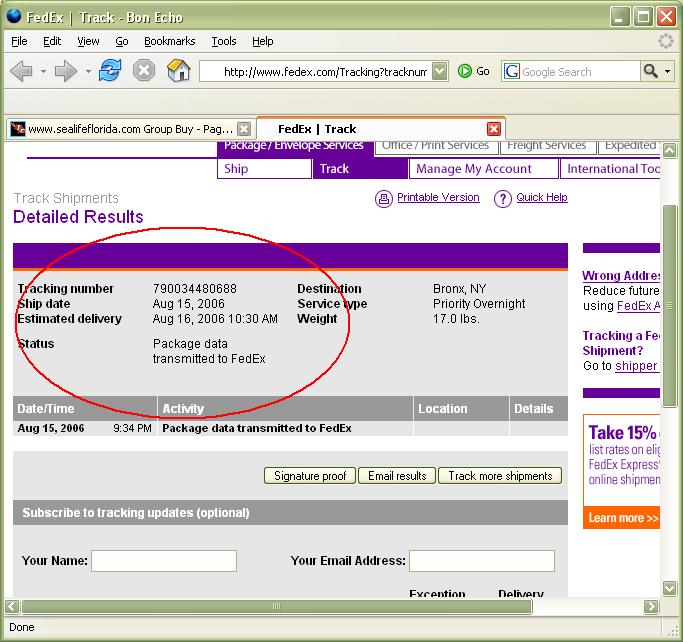Open the Printable Version link
683x642 pixels.
(438, 197)
